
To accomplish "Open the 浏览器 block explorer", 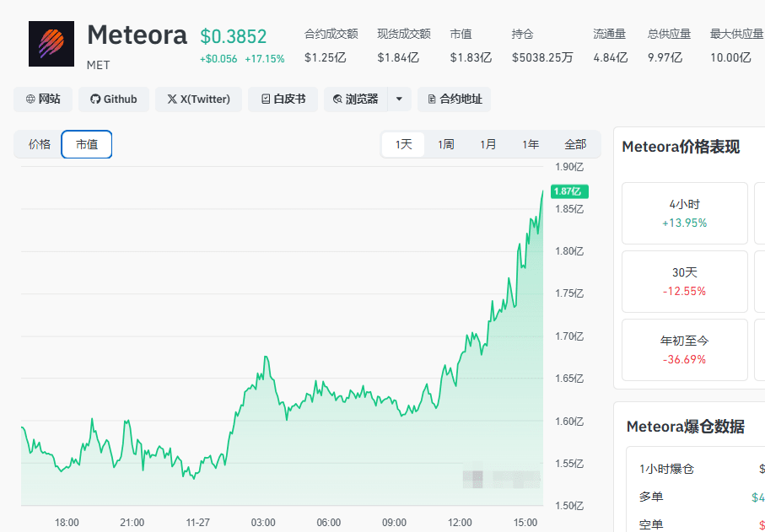I will coord(356,99).
